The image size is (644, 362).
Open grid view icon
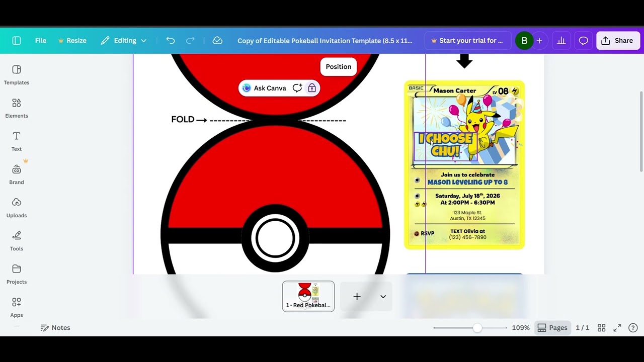tap(601, 328)
